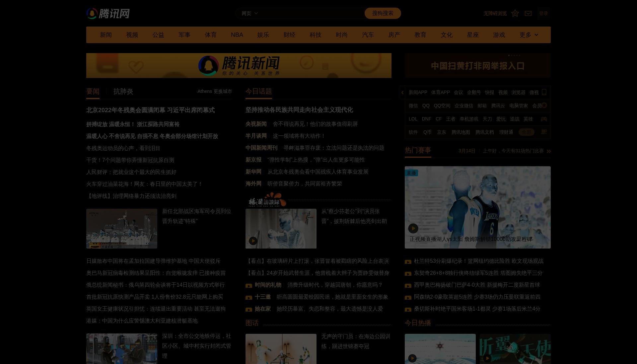Open 奥巴马新冠病毒检测 article
The width and height of the screenshot is (637, 364).
coord(156,273)
